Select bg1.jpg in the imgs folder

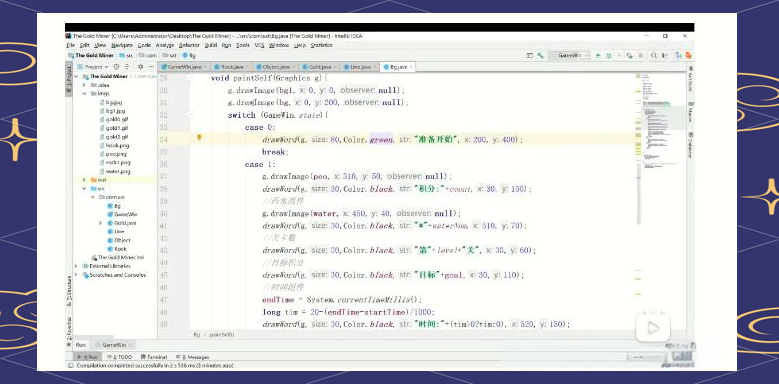112,111
